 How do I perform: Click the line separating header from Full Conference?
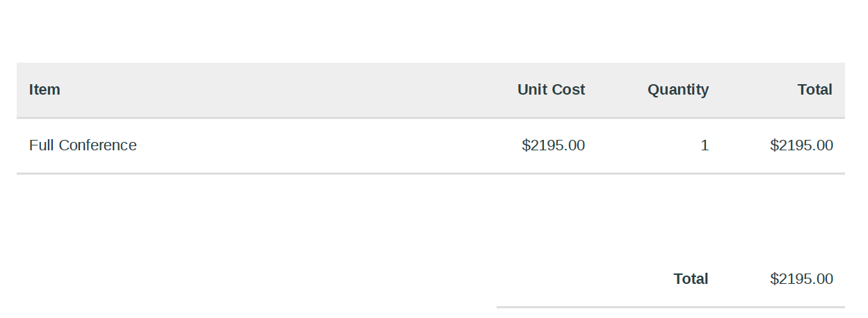(x=431, y=118)
